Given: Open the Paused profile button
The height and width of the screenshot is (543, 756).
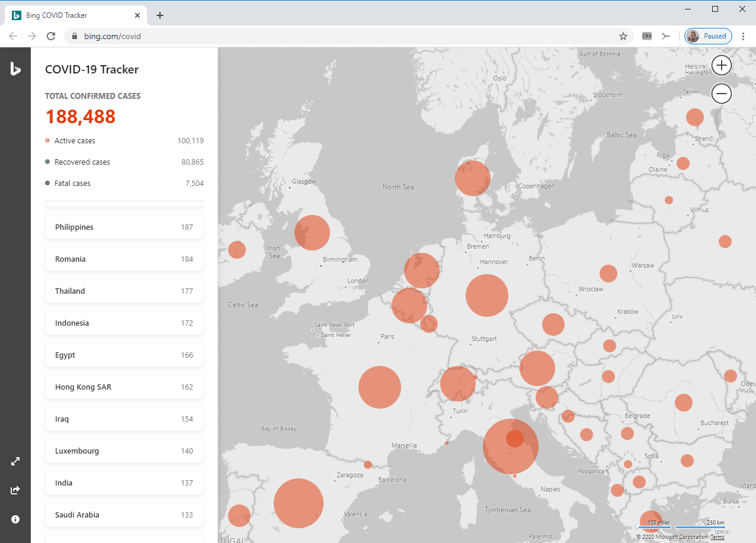Looking at the screenshot, I should pos(708,36).
